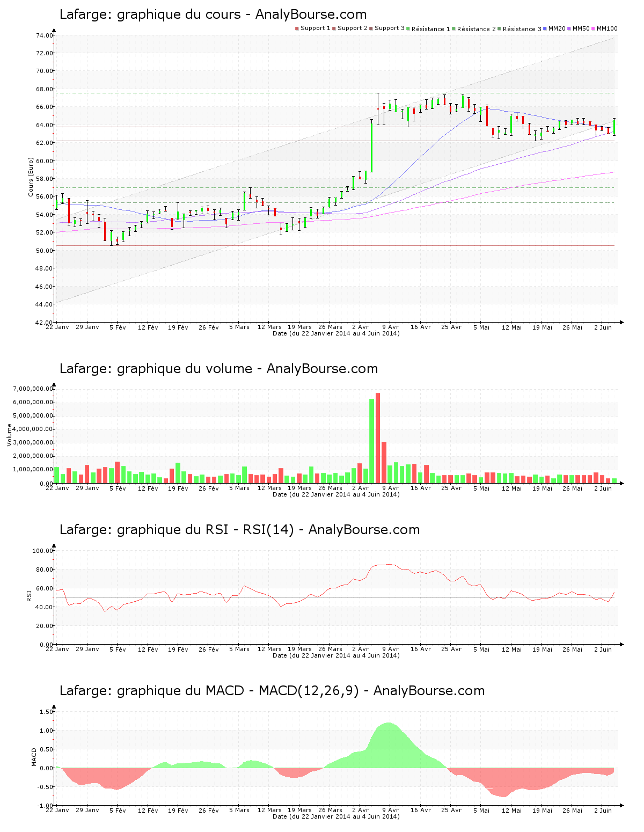The image size is (644, 832).
Task: Click '12 Mai' date on volume chart axis
Action: pos(511,488)
